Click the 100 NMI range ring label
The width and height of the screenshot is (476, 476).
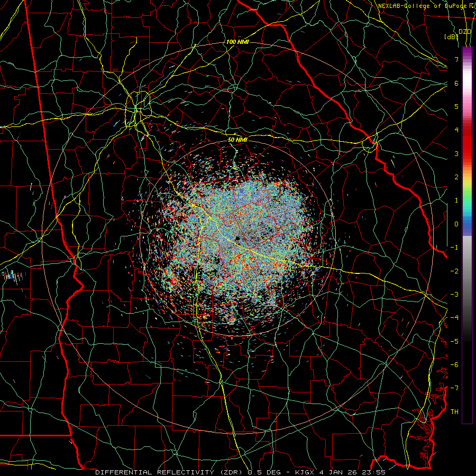[237, 42]
